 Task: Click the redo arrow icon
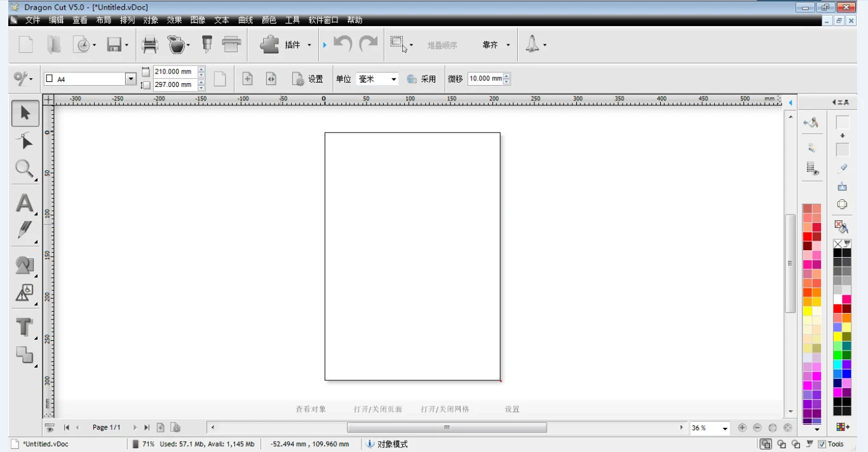coord(369,44)
